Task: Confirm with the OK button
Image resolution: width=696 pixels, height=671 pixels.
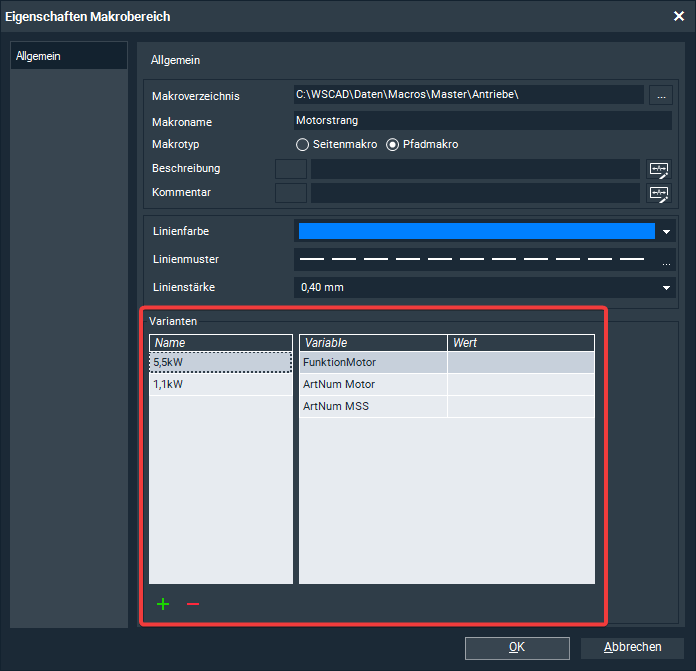Action: [x=517, y=647]
